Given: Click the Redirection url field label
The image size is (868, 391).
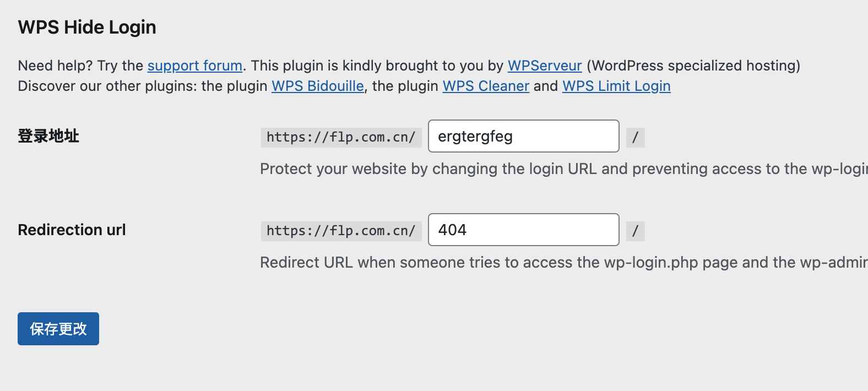Looking at the screenshot, I should pos(72,230).
